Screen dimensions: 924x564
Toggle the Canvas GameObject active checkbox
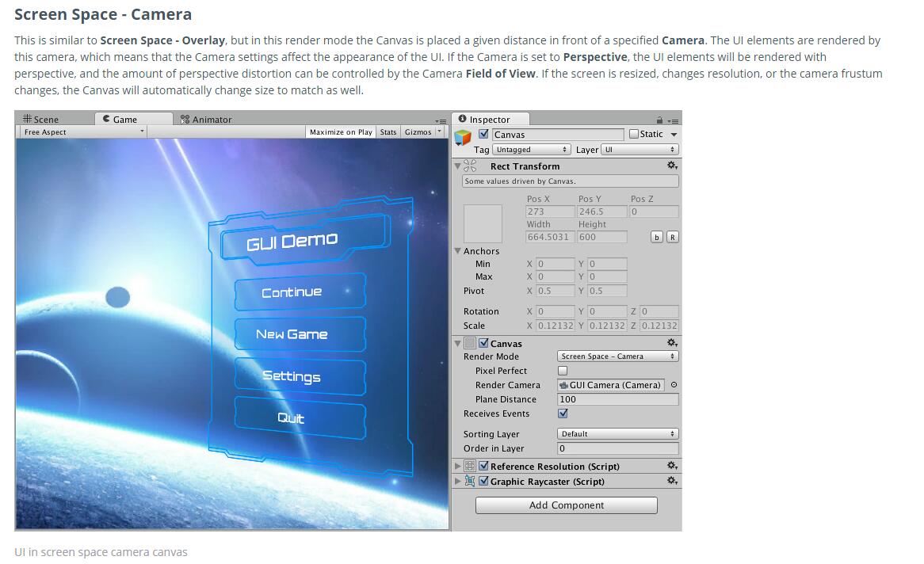pyautogui.click(x=484, y=134)
